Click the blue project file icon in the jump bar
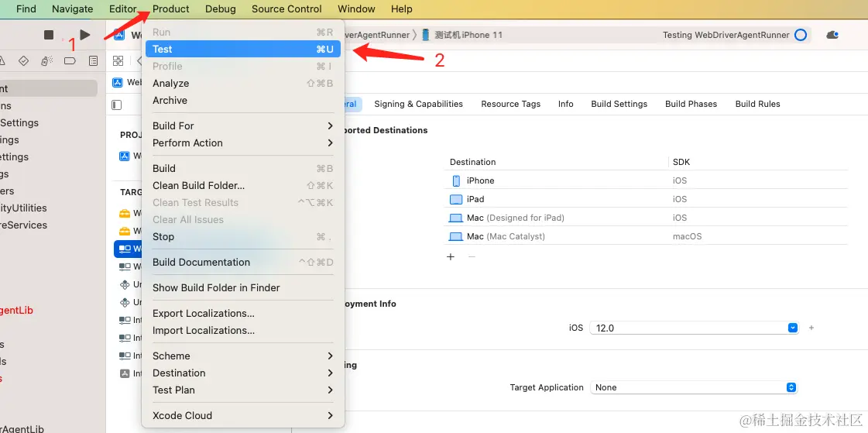 [x=118, y=83]
